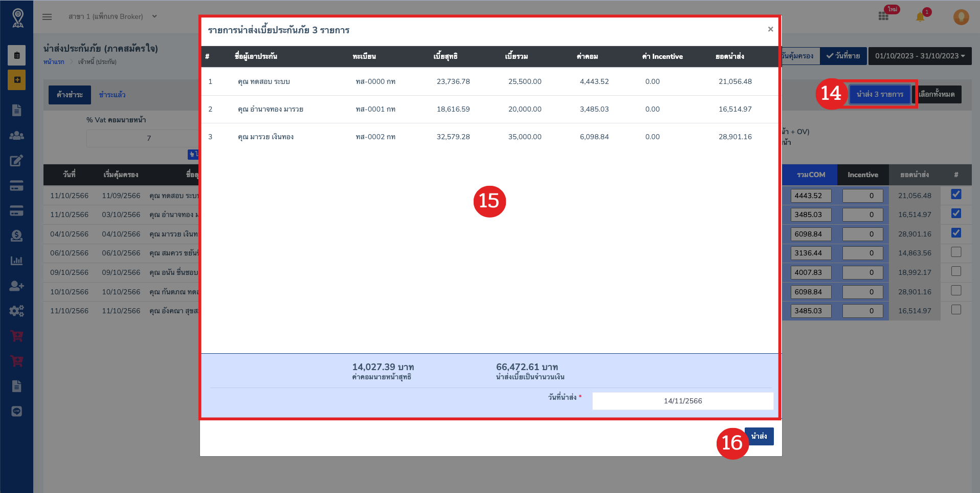Click the COM input 3136.44
Image resolution: width=980 pixels, height=493 pixels.
coord(811,253)
